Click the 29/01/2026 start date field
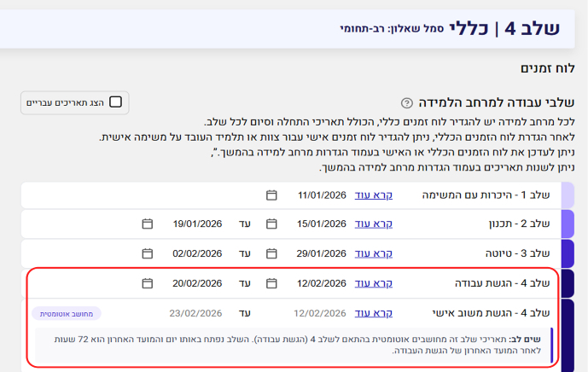The width and height of the screenshot is (588, 372). pos(322,253)
